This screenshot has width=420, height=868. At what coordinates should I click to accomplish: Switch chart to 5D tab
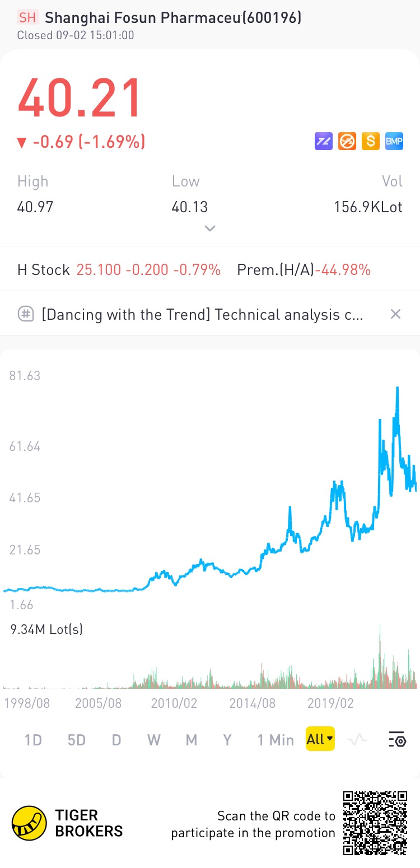click(x=76, y=740)
